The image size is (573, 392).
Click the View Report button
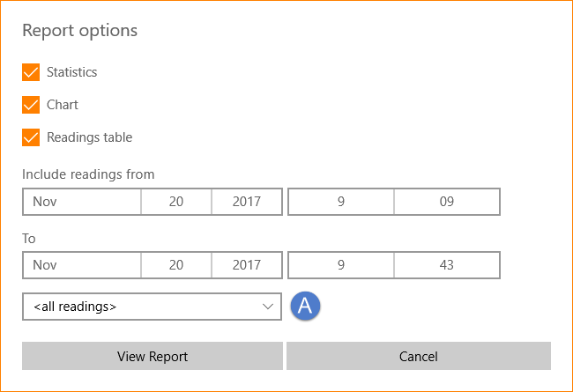point(153,356)
